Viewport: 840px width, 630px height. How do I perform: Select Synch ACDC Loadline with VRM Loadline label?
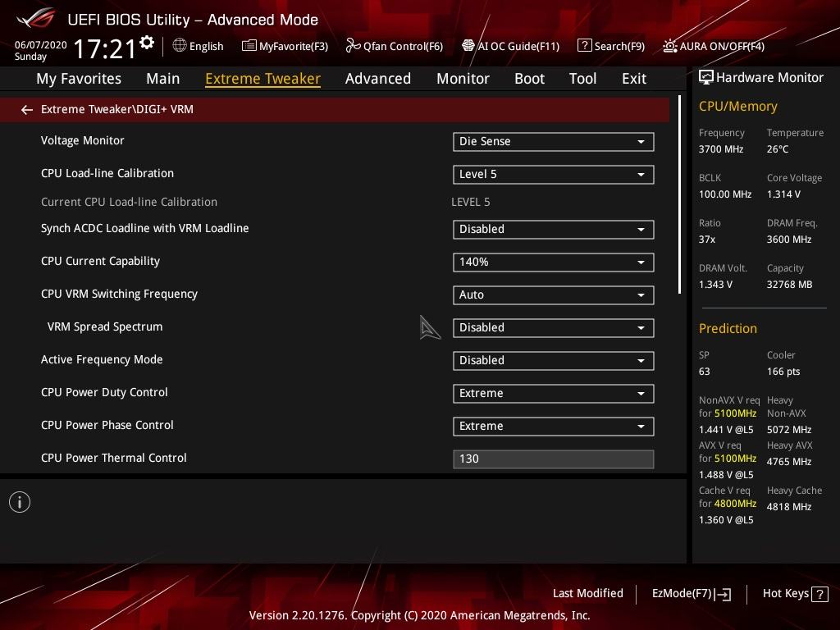click(144, 228)
